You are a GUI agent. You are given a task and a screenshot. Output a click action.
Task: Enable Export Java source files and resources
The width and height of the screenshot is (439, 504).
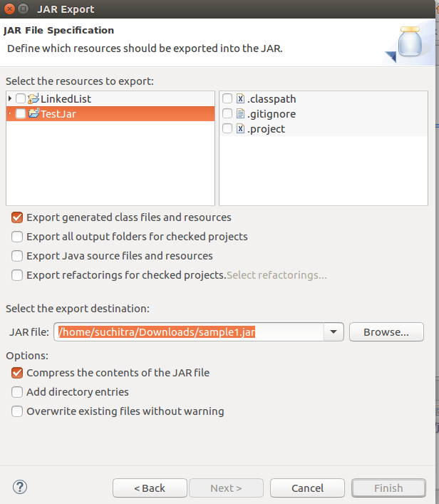[x=17, y=256]
